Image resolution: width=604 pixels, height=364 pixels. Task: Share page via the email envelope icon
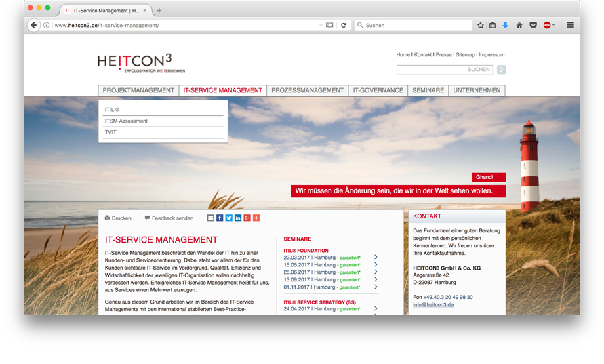(210, 218)
